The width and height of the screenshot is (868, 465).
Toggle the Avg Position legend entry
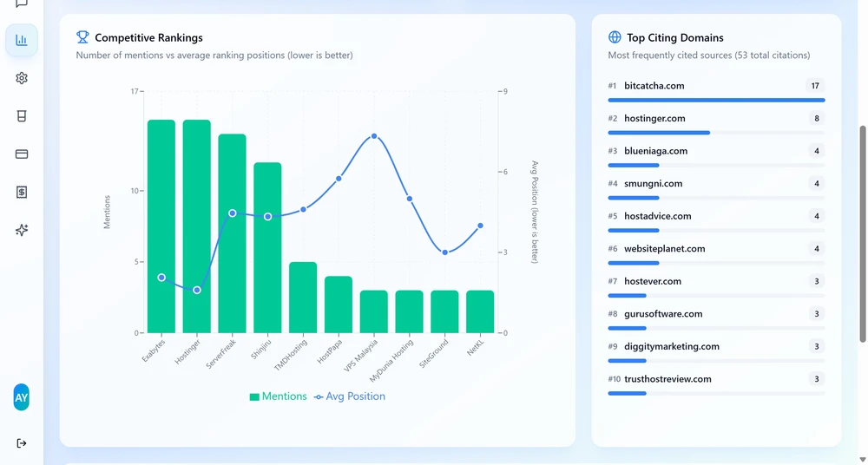coord(349,396)
